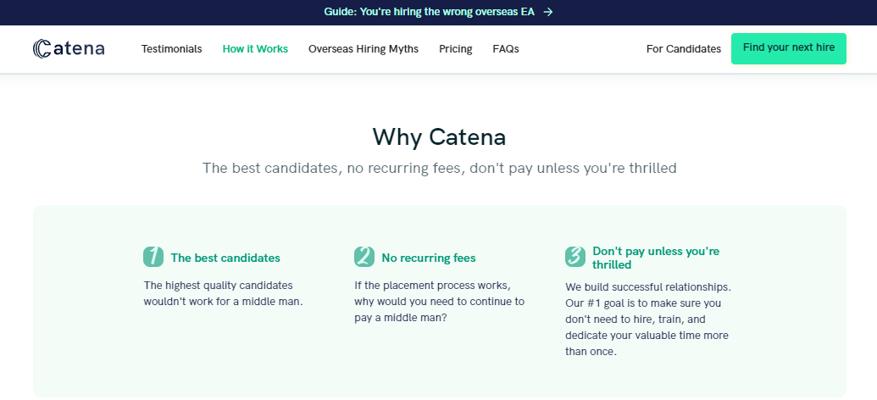The height and width of the screenshot is (400, 877).
Task: Go to Overseas Hiring Myths
Action: [x=363, y=49]
